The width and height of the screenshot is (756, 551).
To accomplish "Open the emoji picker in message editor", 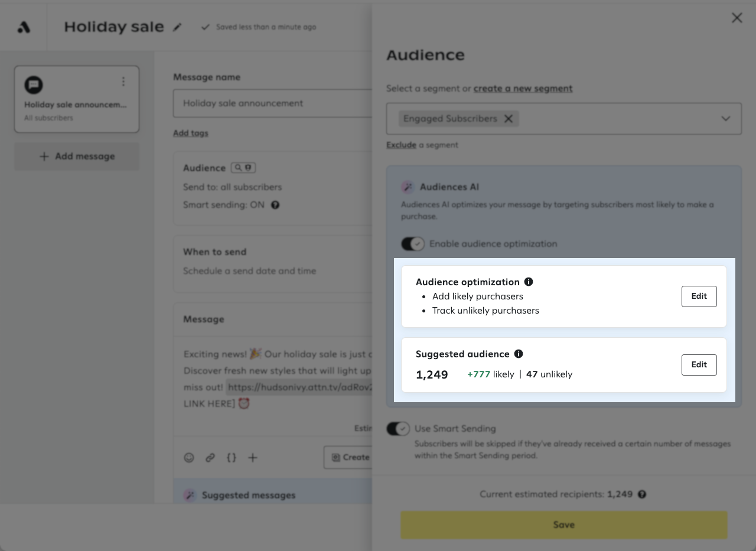I will (189, 457).
